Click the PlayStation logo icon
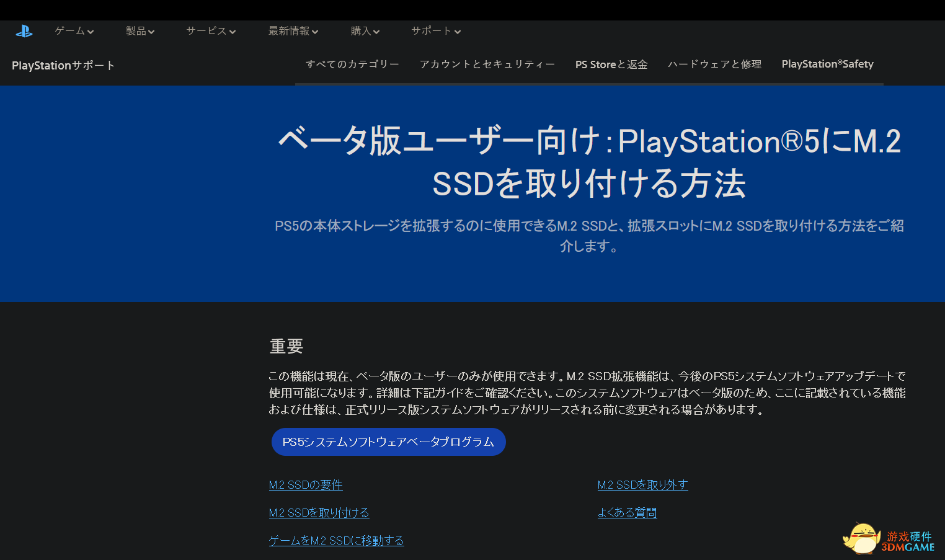 (24, 31)
